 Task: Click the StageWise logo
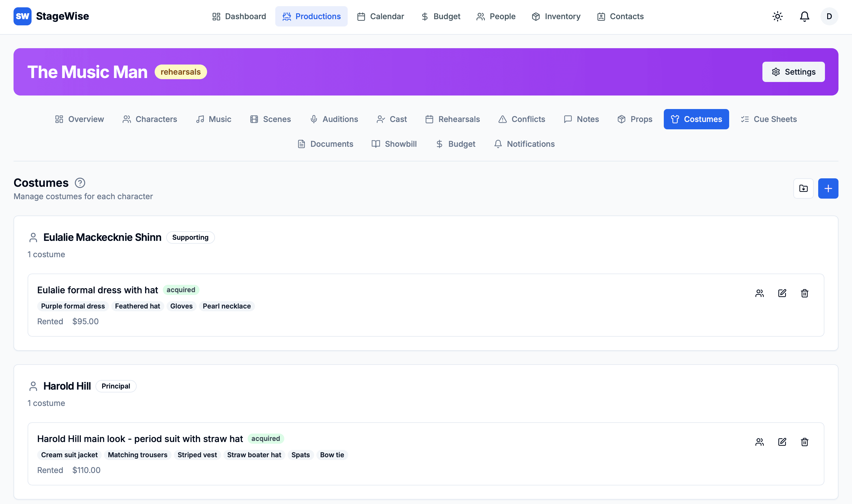point(51,16)
